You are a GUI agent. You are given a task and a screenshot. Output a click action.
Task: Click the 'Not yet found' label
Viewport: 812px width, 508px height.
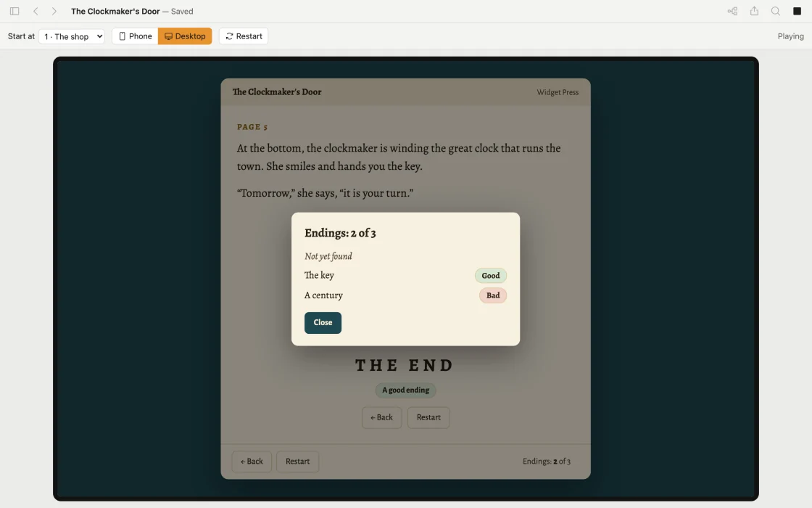point(328,256)
